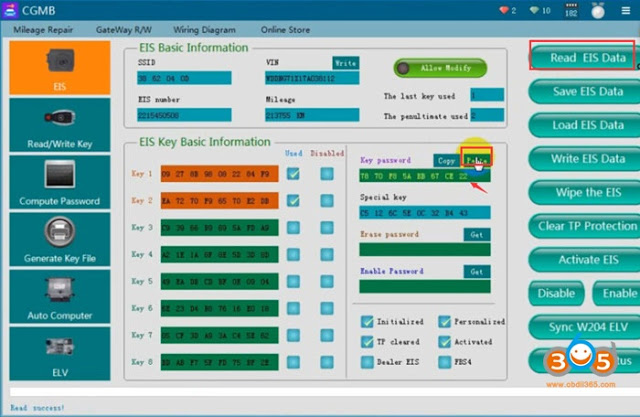Open the Compute Password module
Screen dimensions: 640x417
click(60, 182)
